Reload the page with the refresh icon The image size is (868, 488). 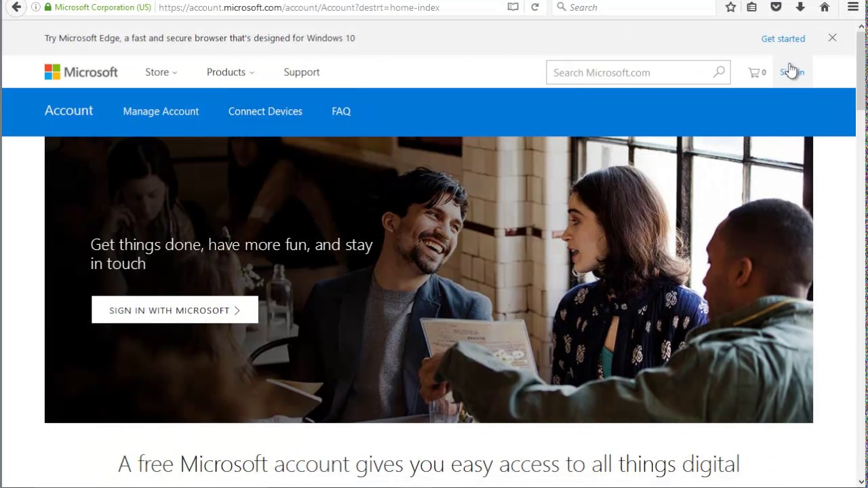tap(535, 7)
